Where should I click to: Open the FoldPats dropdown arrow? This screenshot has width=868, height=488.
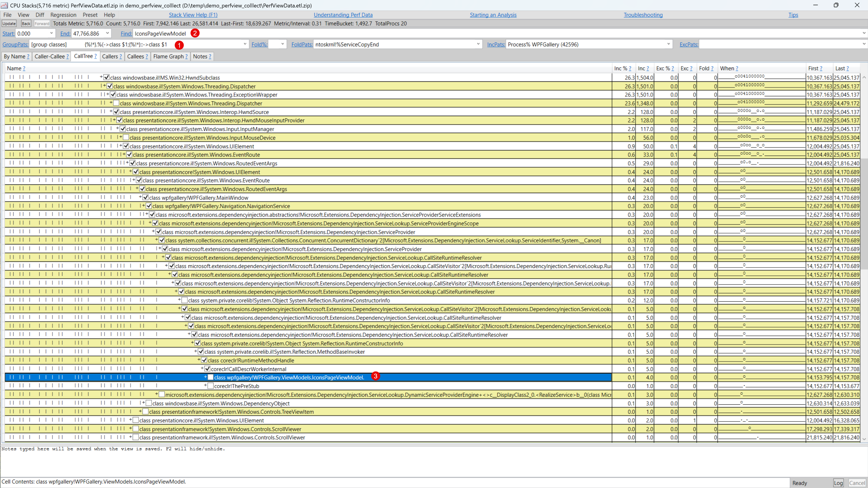pos(478,44)
